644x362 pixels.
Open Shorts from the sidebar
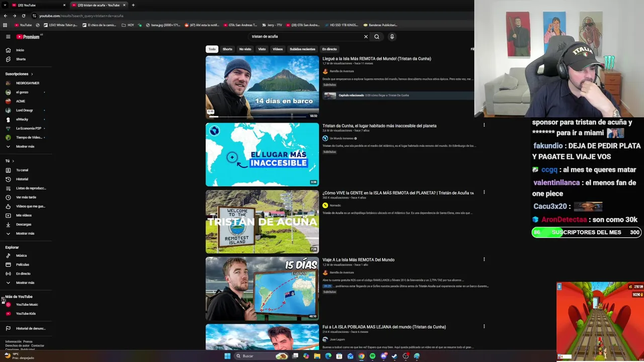(x=21, y=59)
